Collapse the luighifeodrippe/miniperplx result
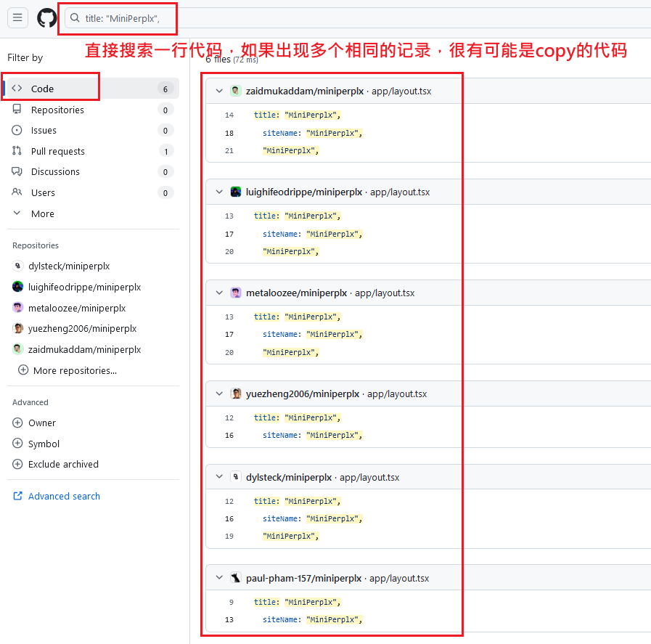 click(219, 192)
